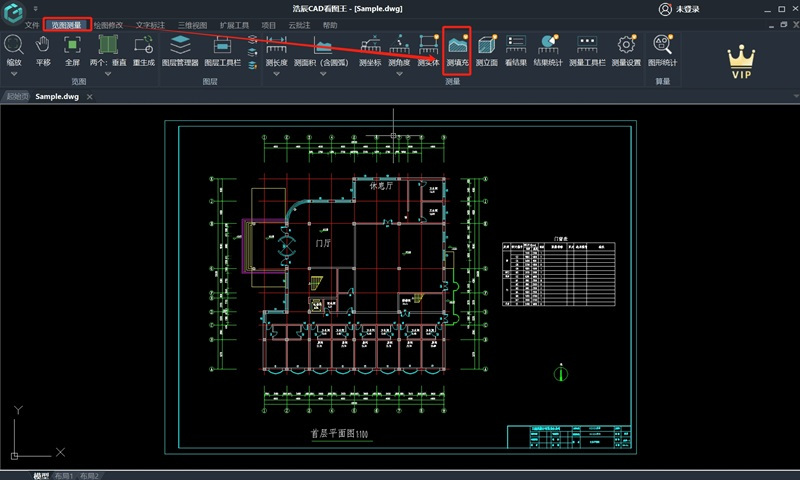Click the VIP crown button

click(x=741, y=62)
